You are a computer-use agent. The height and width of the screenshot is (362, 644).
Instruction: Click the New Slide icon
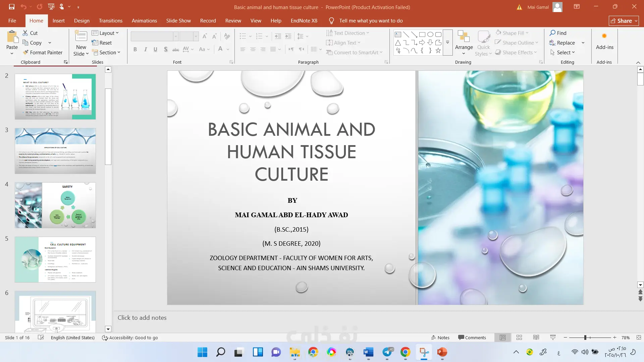(x=81, y=36)
